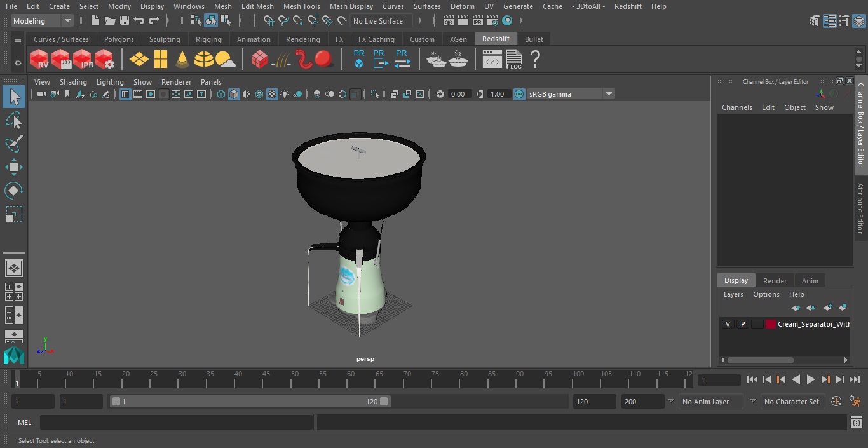Select the Rotate tool in left toolbox

tap(13, 191)
